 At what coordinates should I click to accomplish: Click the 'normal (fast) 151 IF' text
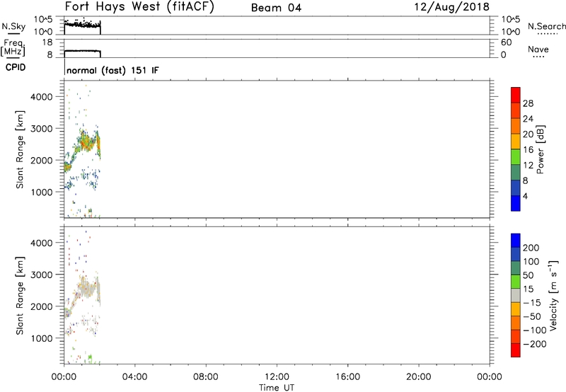pyautogui.click(x=112, y=71)
